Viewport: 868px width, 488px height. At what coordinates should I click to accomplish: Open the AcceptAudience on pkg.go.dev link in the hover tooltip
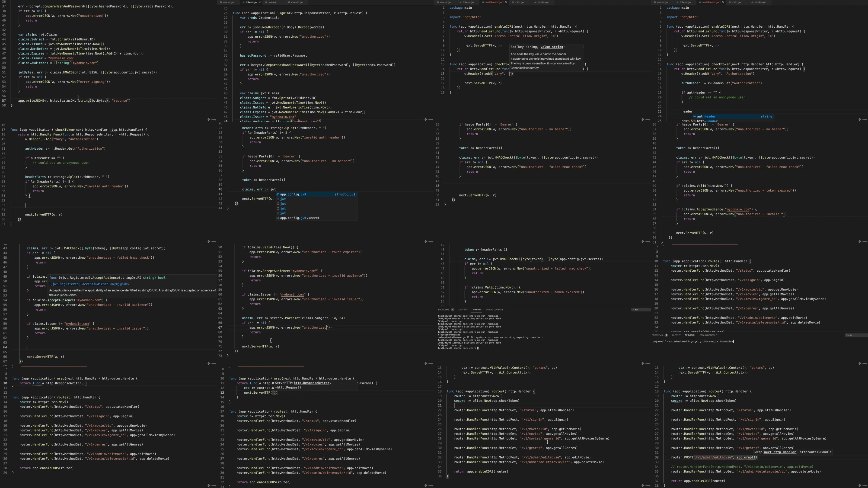click(90, 284)
